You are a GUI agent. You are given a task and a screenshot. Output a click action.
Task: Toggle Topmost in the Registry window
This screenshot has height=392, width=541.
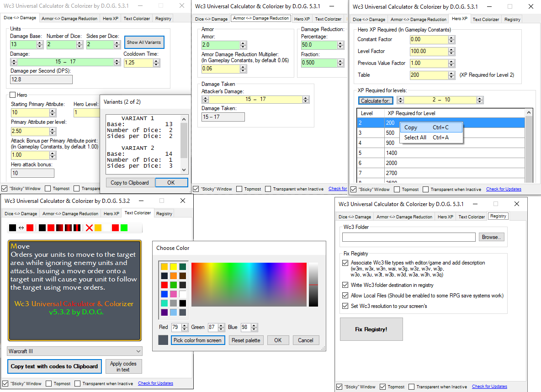(x=382, y=387)
